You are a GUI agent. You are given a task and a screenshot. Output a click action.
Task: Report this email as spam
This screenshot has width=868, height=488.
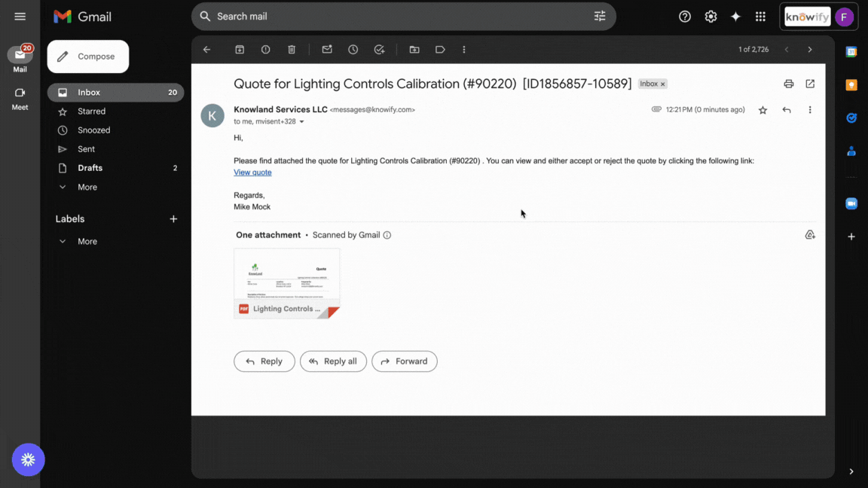(265, 50)
